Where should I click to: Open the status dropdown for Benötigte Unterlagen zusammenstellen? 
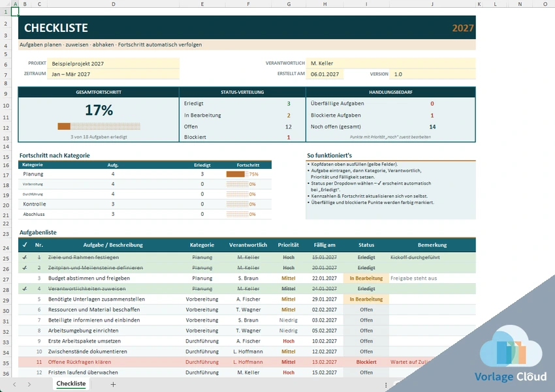tap(366, 299)
